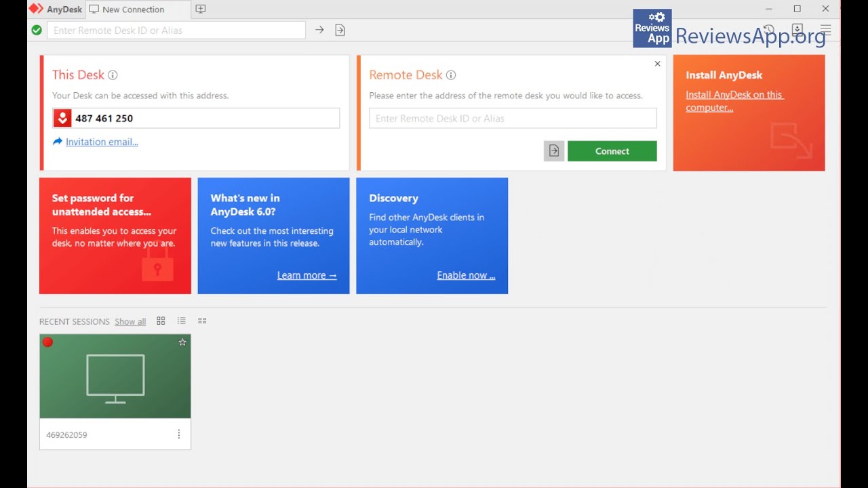Open a new tab with the plus icon
This screenshot has width=868, height=488.
[200, 9]
